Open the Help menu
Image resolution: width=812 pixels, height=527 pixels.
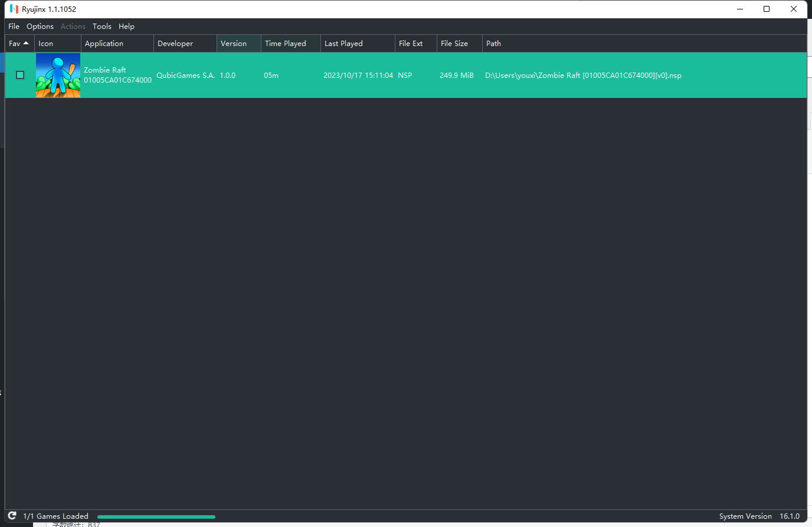(x=126, y=27)
